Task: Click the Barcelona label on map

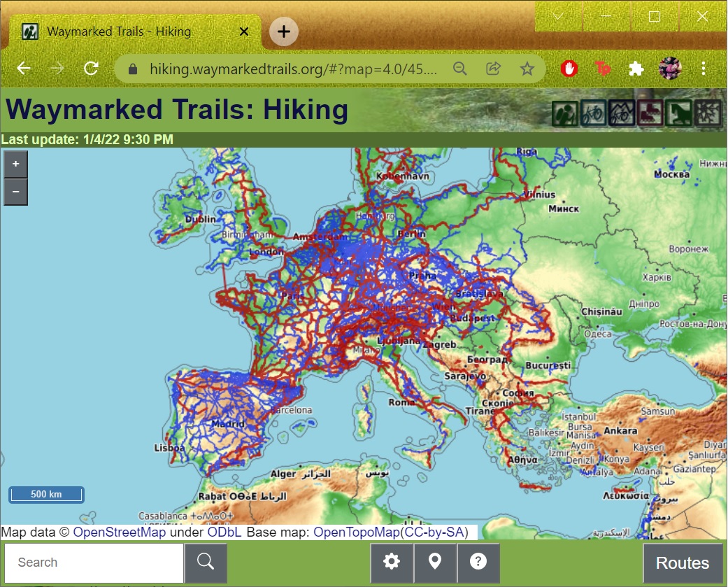Action: pos(291,411)
